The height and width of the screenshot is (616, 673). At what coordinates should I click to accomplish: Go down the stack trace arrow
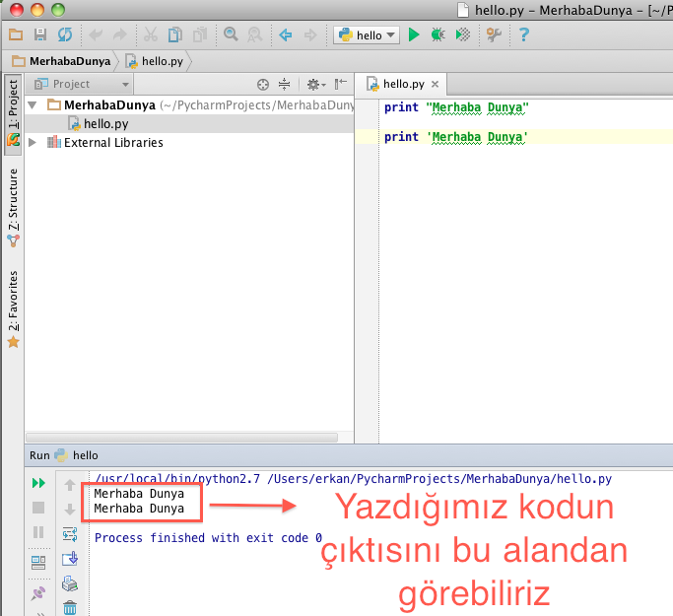(x=70, y=510)
